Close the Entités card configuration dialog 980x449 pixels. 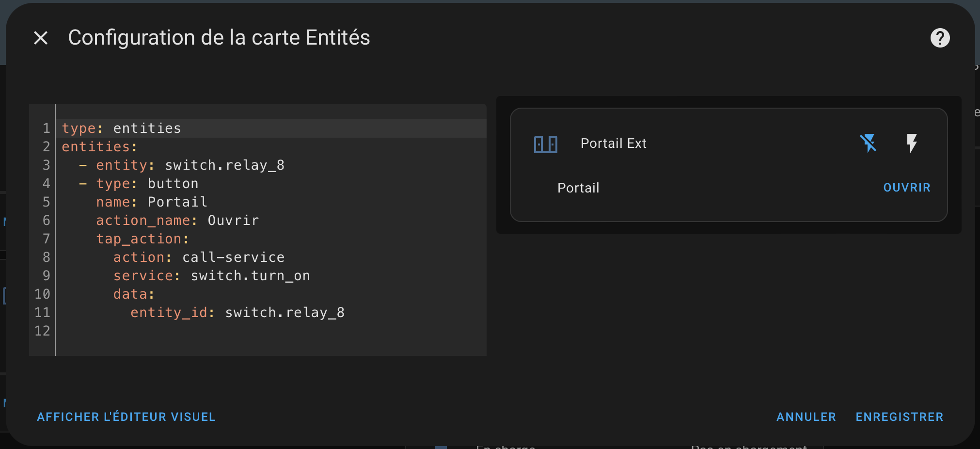pos(41,38)
